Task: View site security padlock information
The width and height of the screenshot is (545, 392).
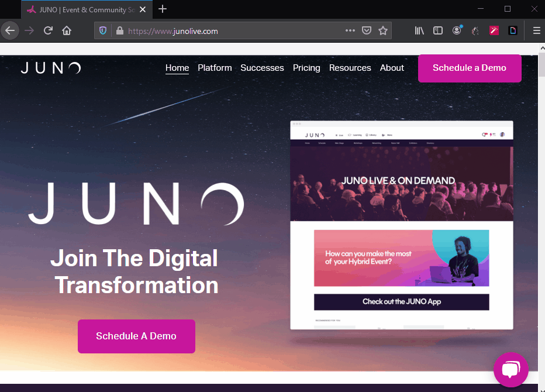Action: pyautogui.click(x=119, y=30)
